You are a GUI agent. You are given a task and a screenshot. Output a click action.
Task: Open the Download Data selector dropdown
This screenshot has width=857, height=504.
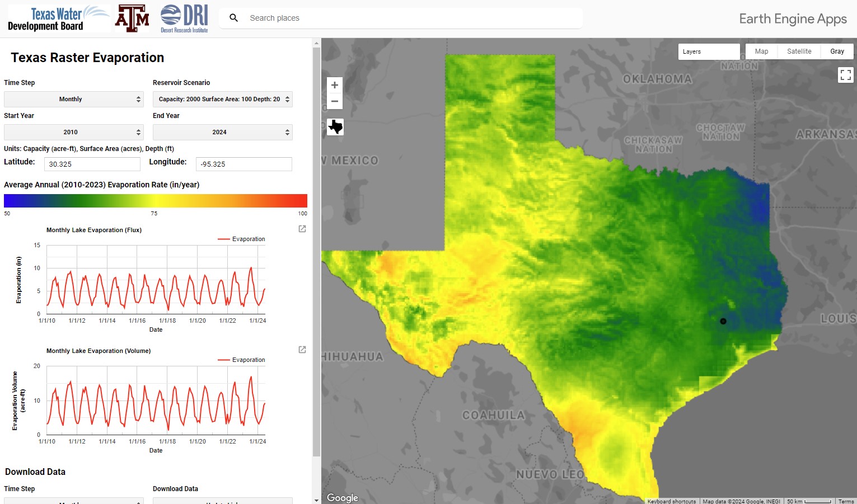223,501
